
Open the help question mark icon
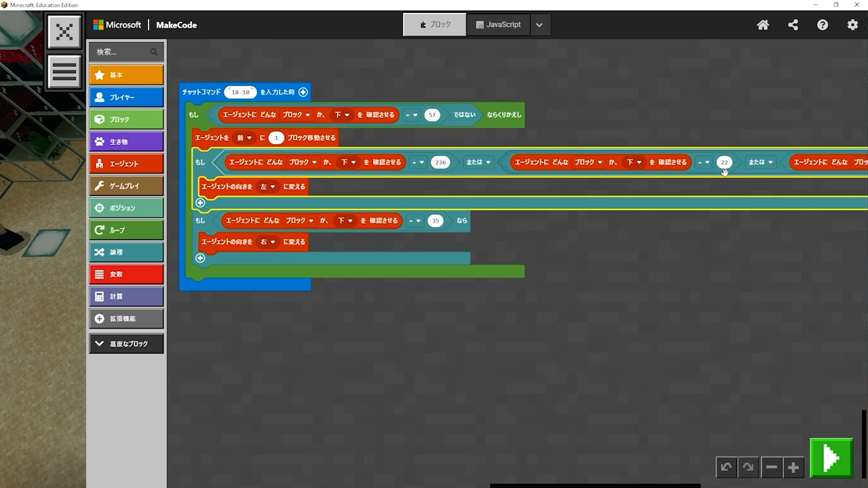point(823,25)
